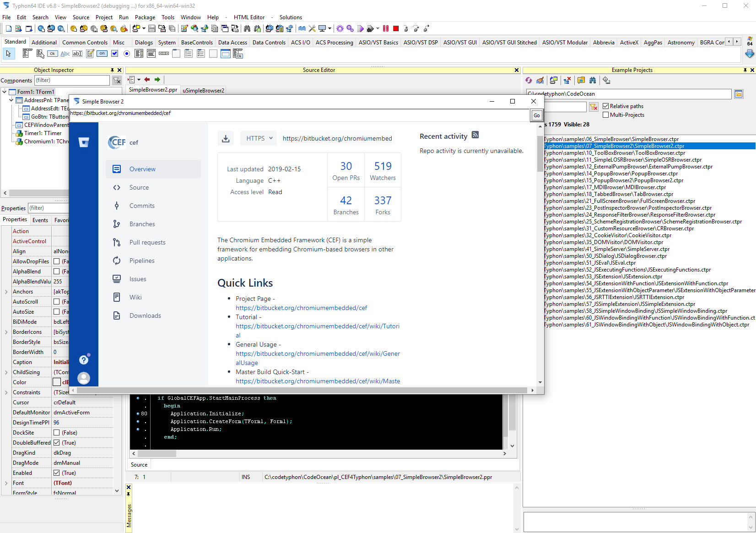Screen dimensions: 756x533
Task: Open the File menu
Action: [x=6, y=17]
